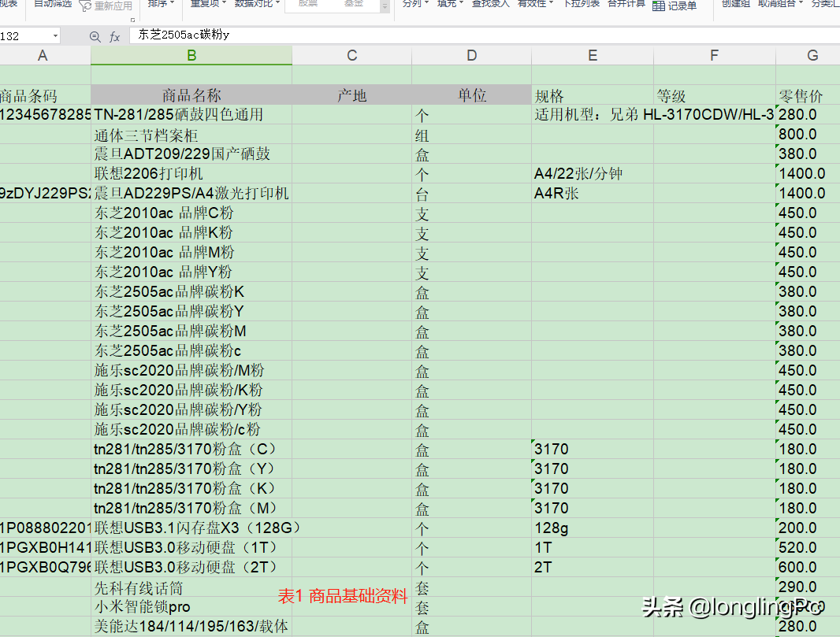Select cell TN-281/285硒鼓四色通用
This screenshot has width=840, height=637.
tap(191, 114)
